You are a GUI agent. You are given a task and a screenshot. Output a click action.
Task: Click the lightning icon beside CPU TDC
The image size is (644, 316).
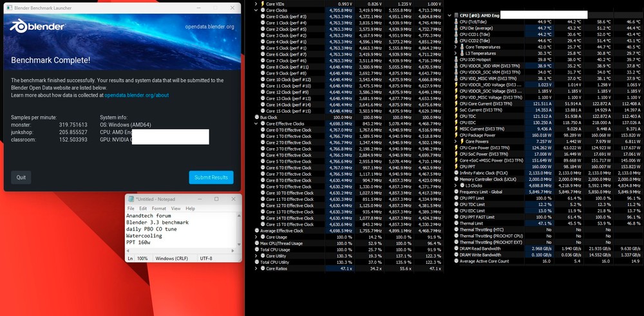pyautogui.click(x=457, y=116)
